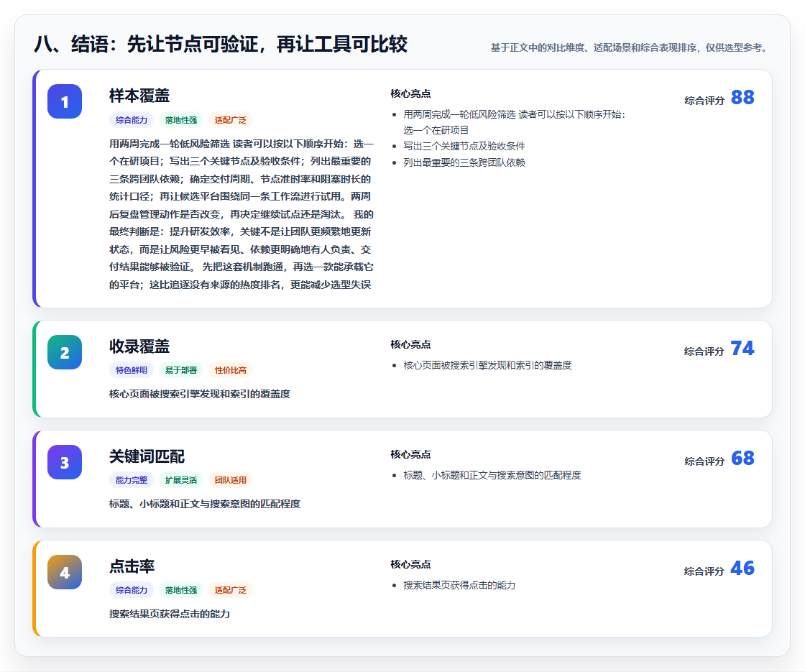Click the section heading 八、结语
The image size is (805, 672).
[220, 44]
